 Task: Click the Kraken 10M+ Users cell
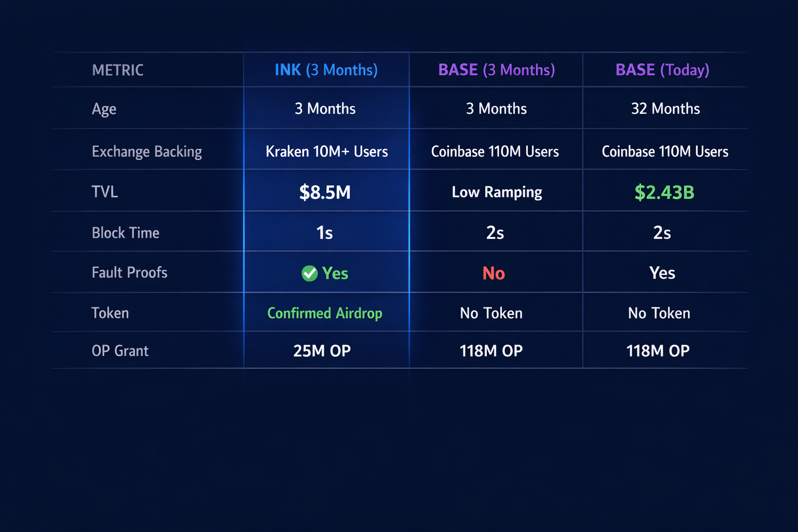[x=326, y=151]
